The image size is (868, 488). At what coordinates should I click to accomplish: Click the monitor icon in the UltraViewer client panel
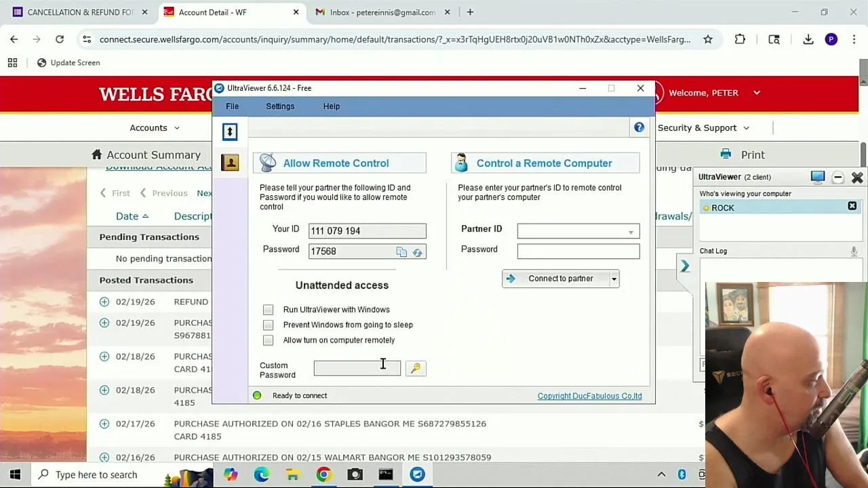tap(818, 177)
